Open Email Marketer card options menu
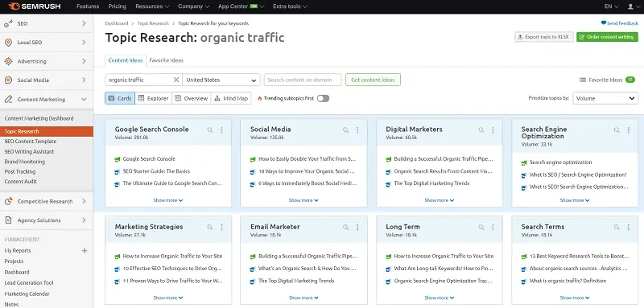The image size is (644, 308). [x=357, y=228]
